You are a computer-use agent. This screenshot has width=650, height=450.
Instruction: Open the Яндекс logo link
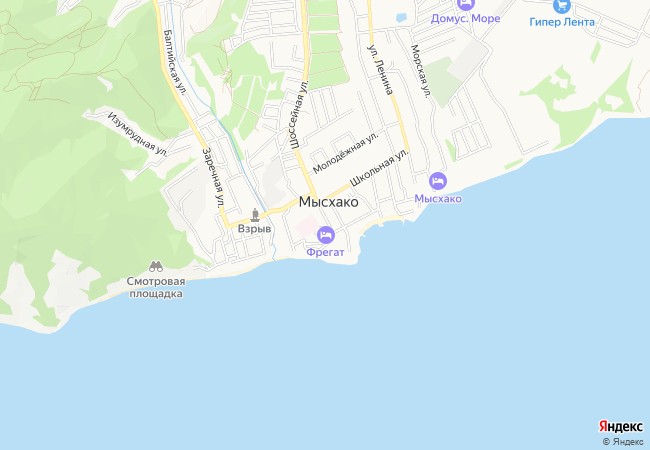click(621, 426)
